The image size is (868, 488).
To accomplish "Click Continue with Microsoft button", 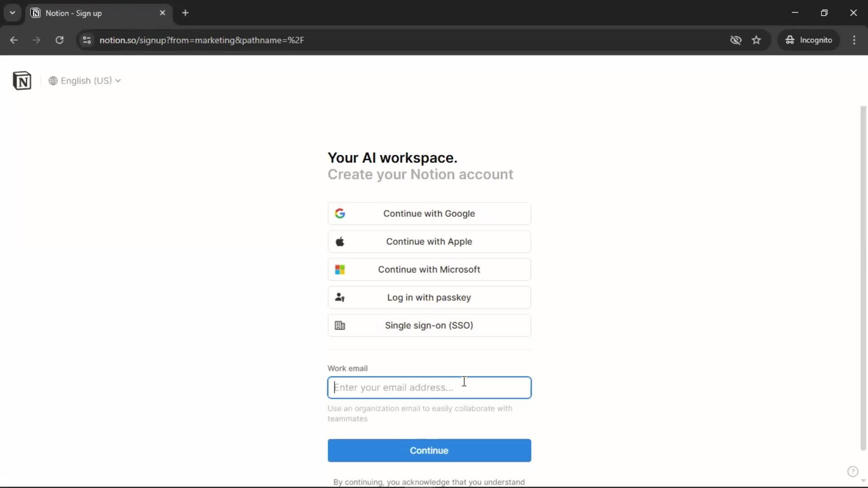I will tap(429, 270).
